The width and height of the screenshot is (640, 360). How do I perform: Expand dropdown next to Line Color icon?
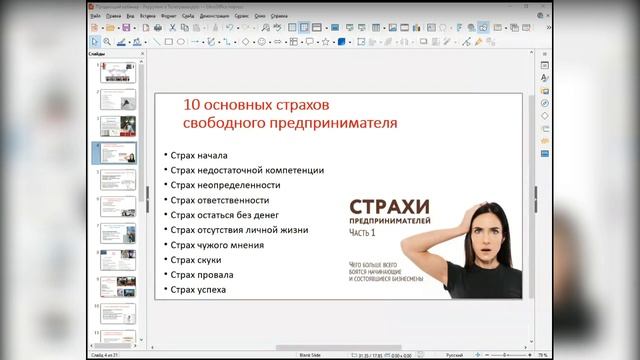click(x=129, y=42)
